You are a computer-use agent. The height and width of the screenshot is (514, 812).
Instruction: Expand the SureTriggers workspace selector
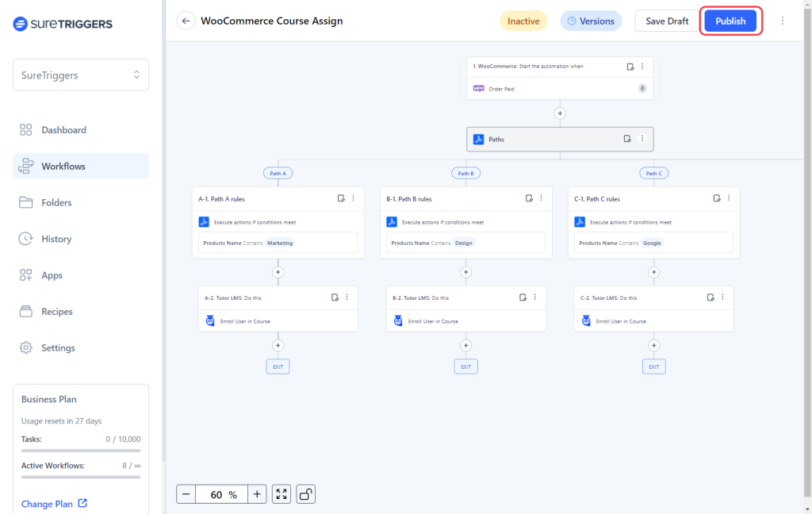tap(81, 75)
